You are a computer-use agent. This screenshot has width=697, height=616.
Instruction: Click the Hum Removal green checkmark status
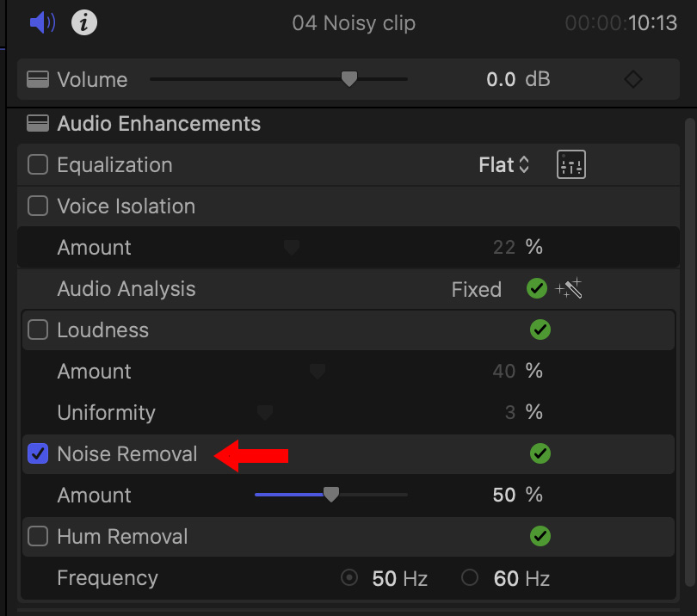tap(540, 537)
